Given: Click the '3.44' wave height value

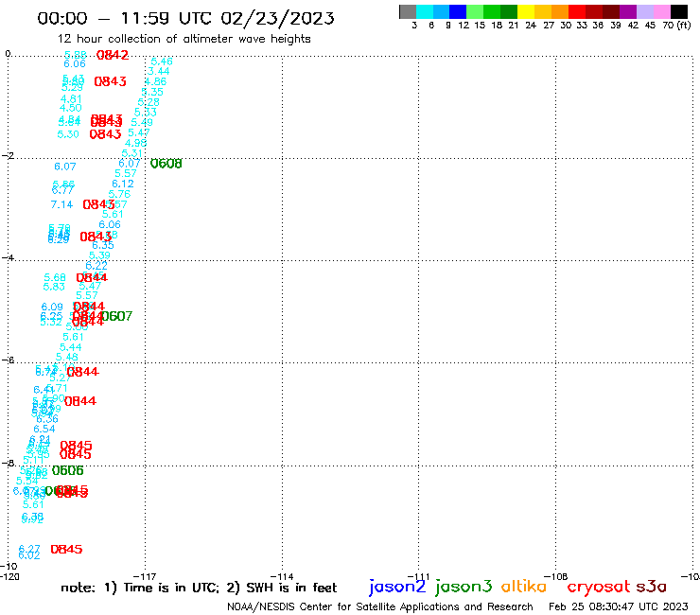Looking at the screenshot, I should tap(159, 72).
